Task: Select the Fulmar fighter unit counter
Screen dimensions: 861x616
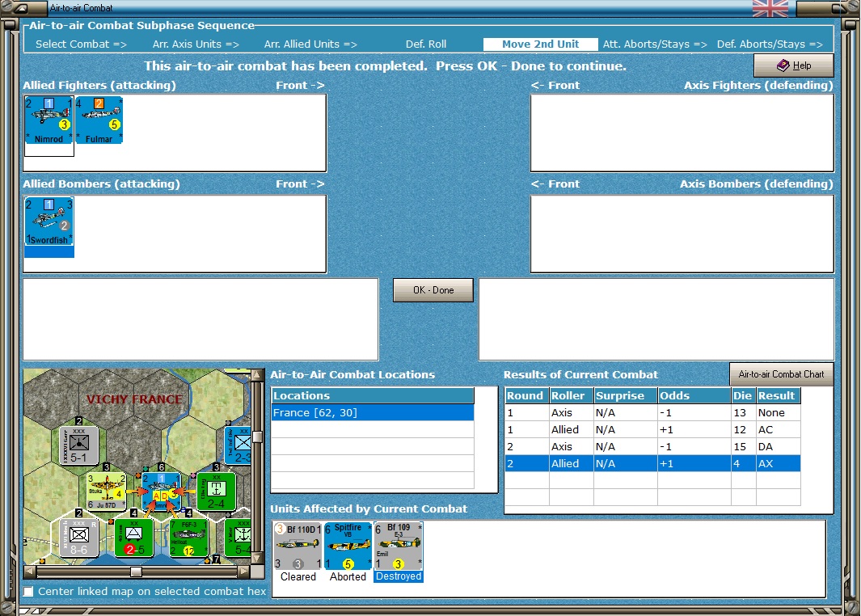Action: [x=99, y=120]
